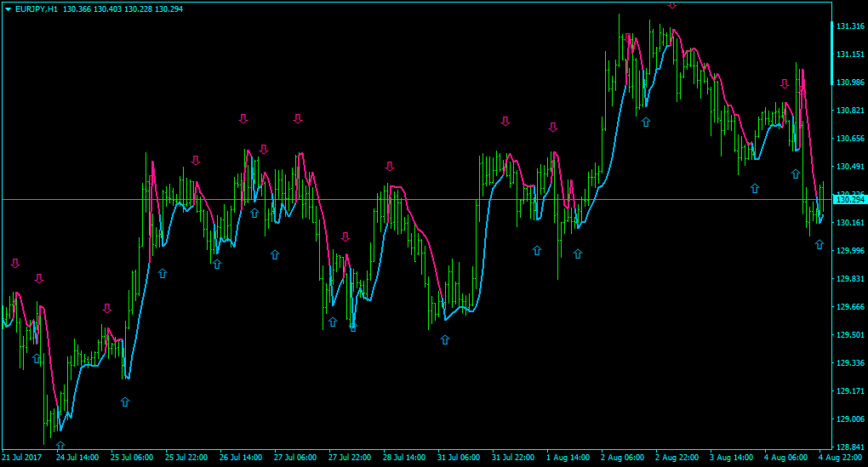Select the grey horizontal current price line
This screenshot has height=467, width=868.
416,199
